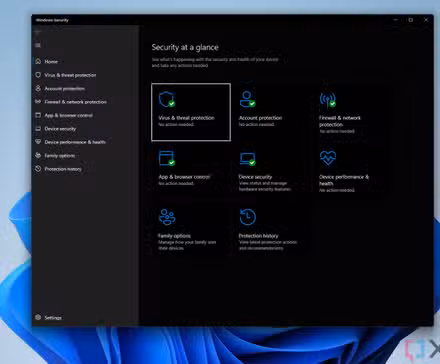Click the wireless icon for Firewall & network protection in sidebar
The height and width of the screenshot is (364, 440).
[38, 102]
